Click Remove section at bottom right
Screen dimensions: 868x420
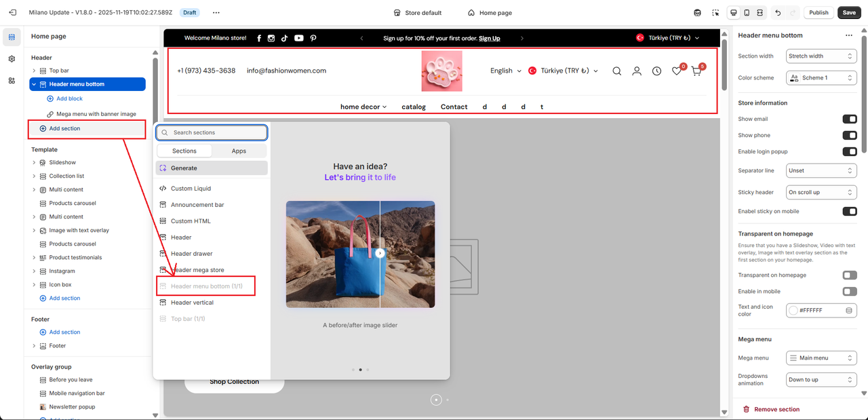771,409
